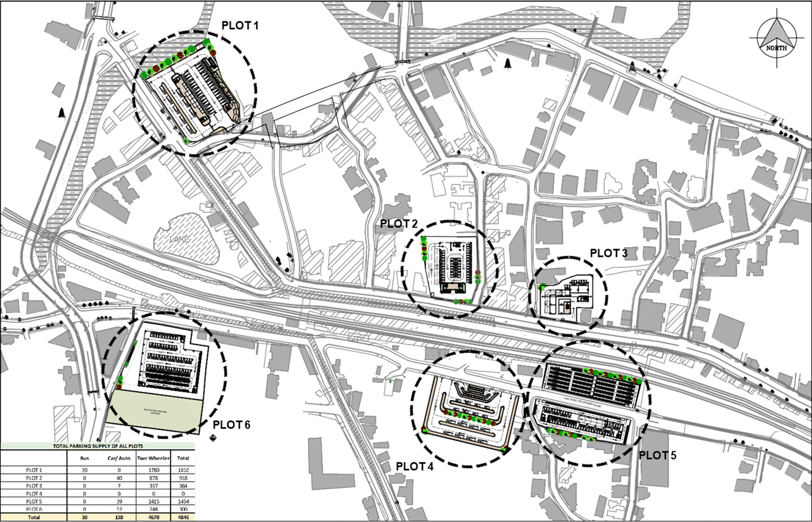Select the 'PLOT 6' row label in table
This screenshot has height=522, width=812.
pyautogui.click(x=34, y=509)
